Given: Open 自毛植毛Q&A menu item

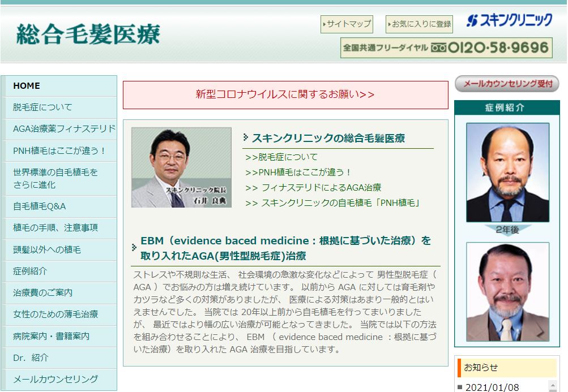Looking at the screenshot, I should (x=39, y=206).
